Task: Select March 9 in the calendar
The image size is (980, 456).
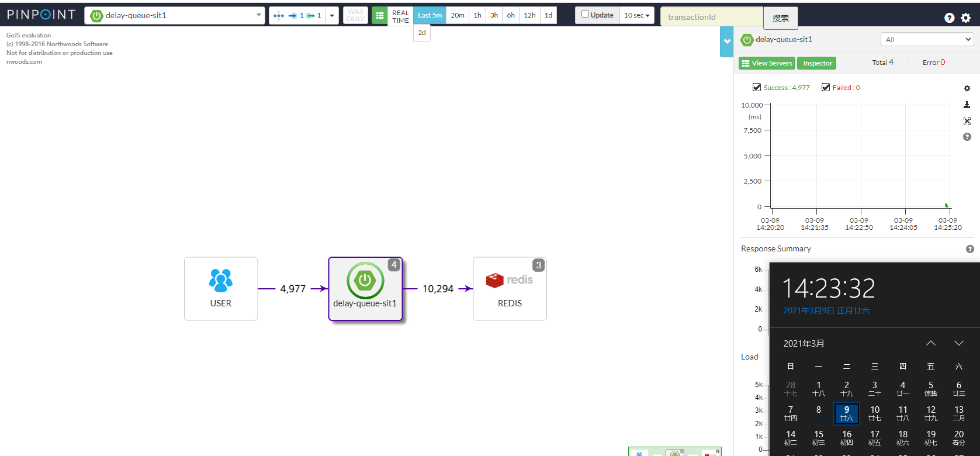Action: pyautogui.click(x=847, y=413)
